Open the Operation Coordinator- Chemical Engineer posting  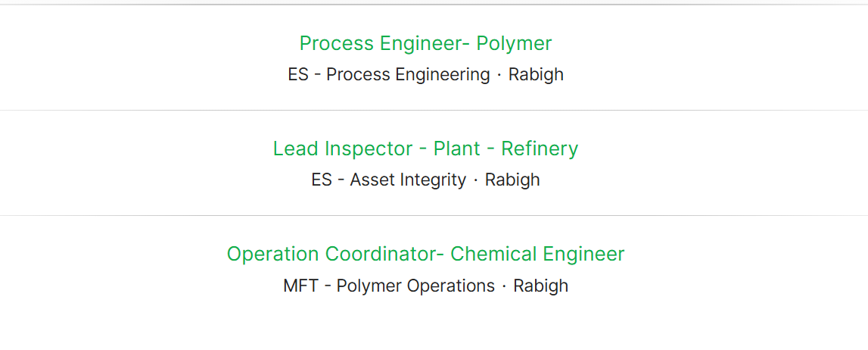coord(425,254)
